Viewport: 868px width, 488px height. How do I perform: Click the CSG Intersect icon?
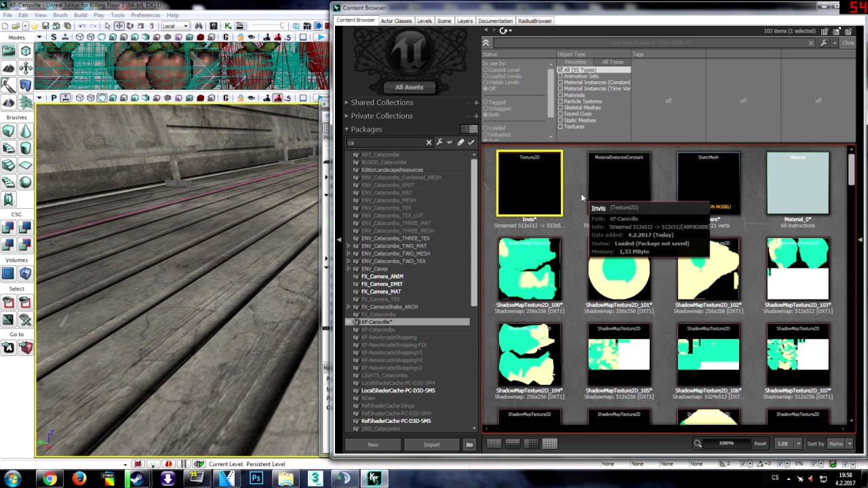(x=9, y=245)
